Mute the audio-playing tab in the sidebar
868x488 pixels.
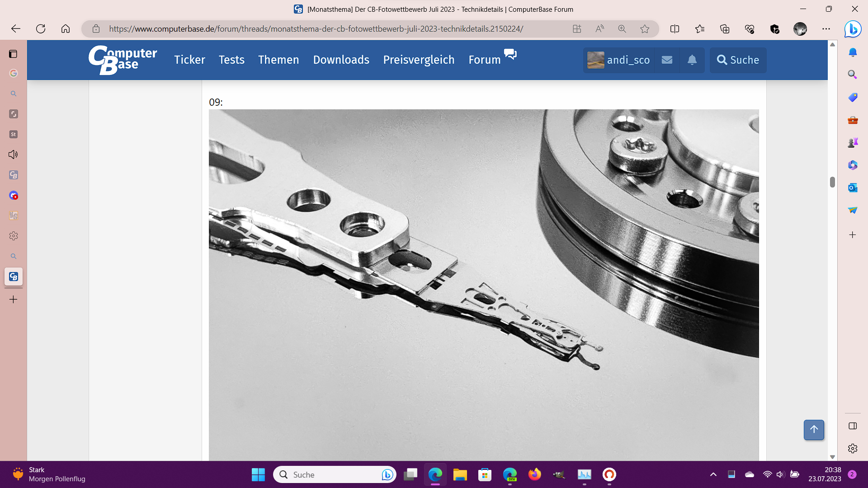pyautogui.click(x=14, y=155)
